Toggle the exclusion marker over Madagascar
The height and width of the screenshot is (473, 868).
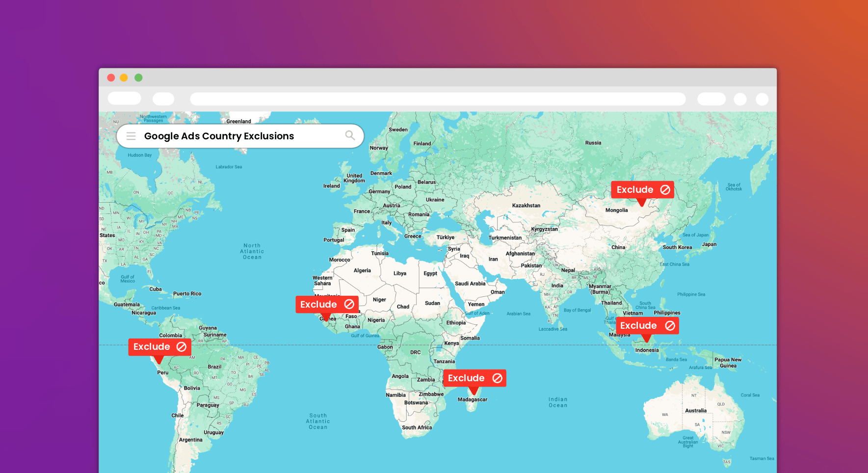474,378
